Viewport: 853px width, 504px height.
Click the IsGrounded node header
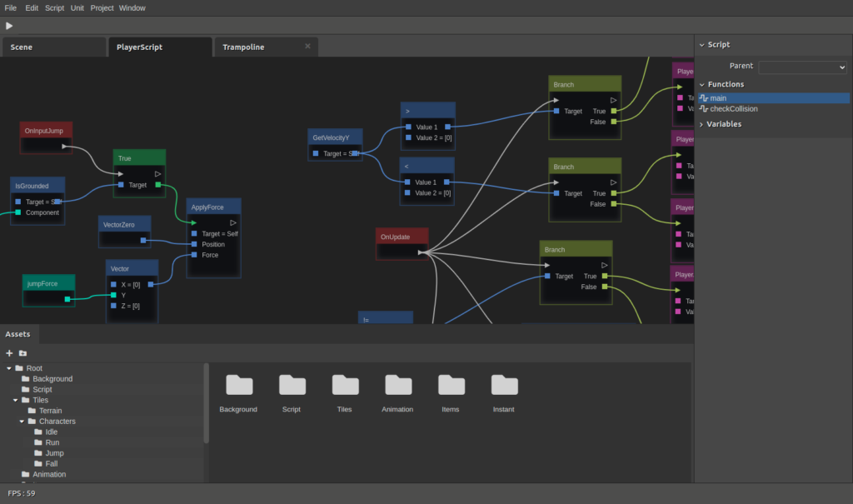tap(37, 186)
